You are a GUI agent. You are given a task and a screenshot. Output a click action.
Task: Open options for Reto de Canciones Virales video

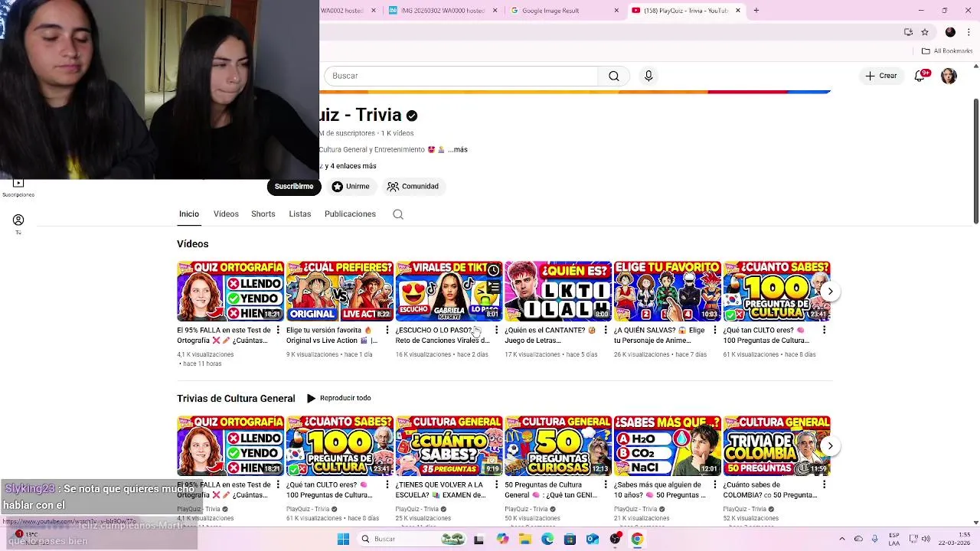tap(496, 330)
